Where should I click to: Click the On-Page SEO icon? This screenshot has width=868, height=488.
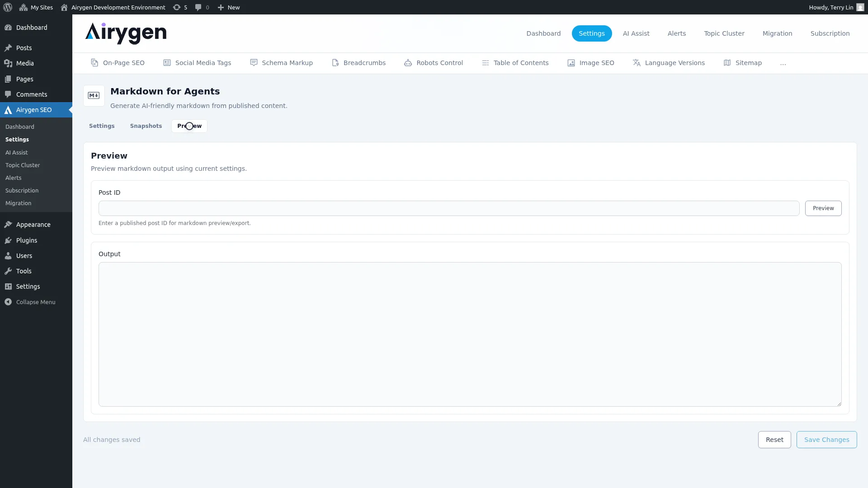pos(94,63)
